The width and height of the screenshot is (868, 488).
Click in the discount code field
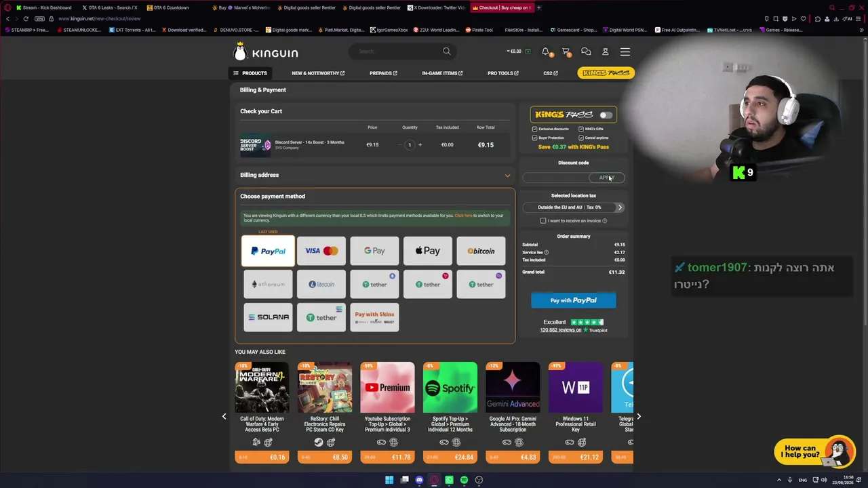click(557, 178)
